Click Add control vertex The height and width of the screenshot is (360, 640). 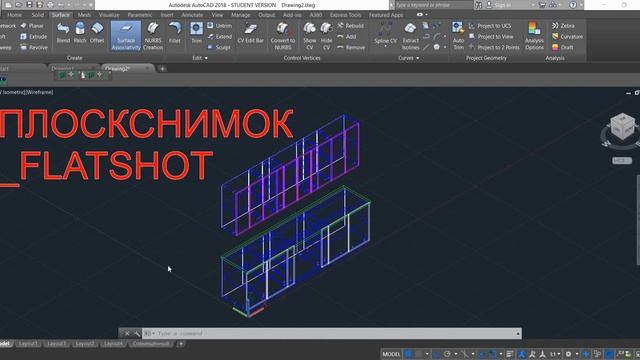pos(347,37)
